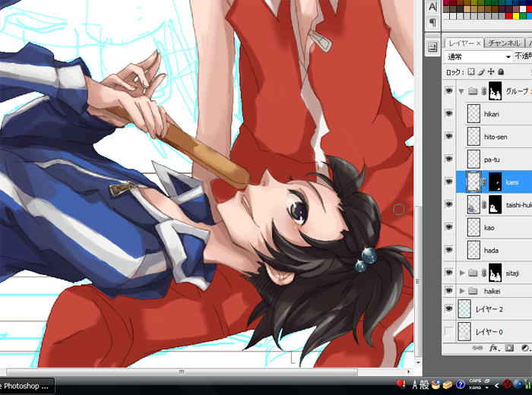Click the Photoshop taskbar button
532x395 pixels.
27,386
